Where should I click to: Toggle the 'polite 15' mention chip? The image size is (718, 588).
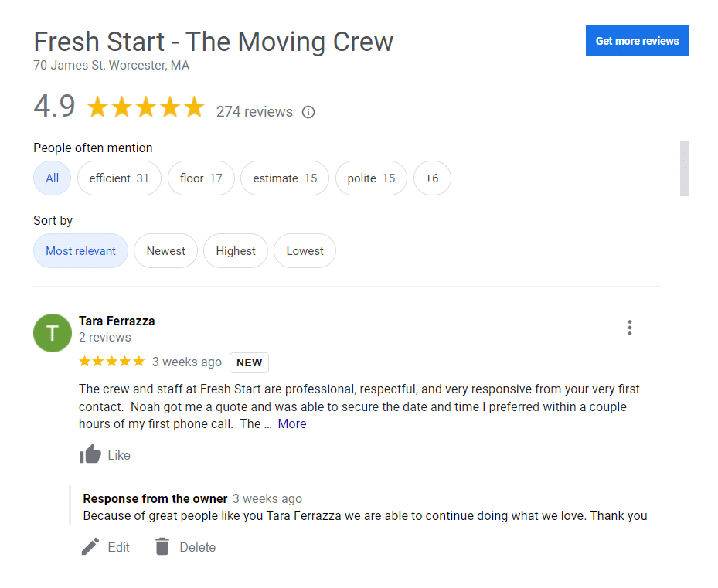pos(371,178)
